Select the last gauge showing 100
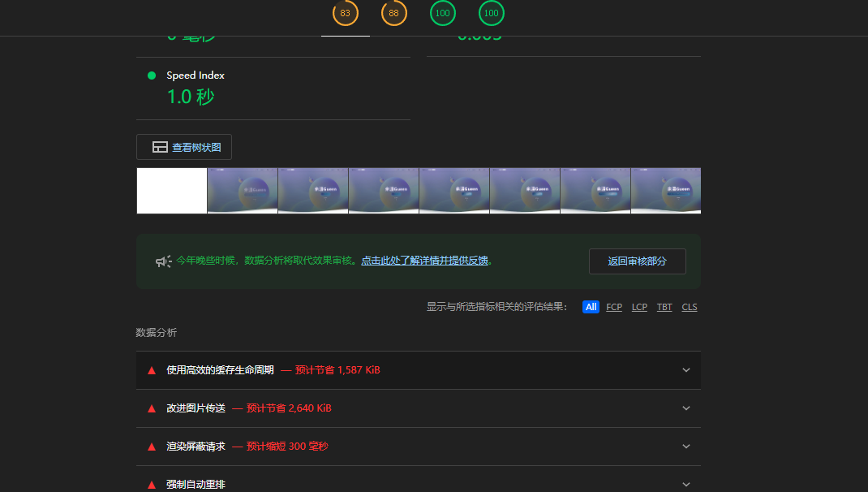 [492, 13]
